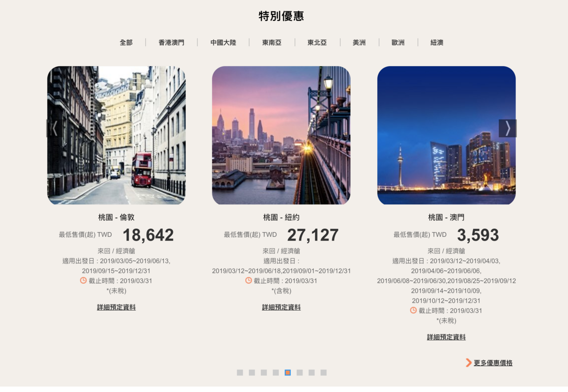Go to first carousel page dot
Viewport: 568px width, 392px height.
coord(240,373)
